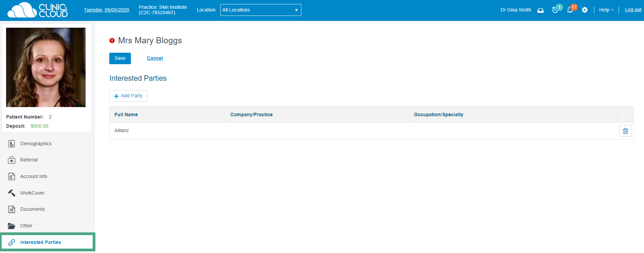Screen dimensions: 644x253
Task: Open the notifications bell icon
Action: click(x=570, y=10)
